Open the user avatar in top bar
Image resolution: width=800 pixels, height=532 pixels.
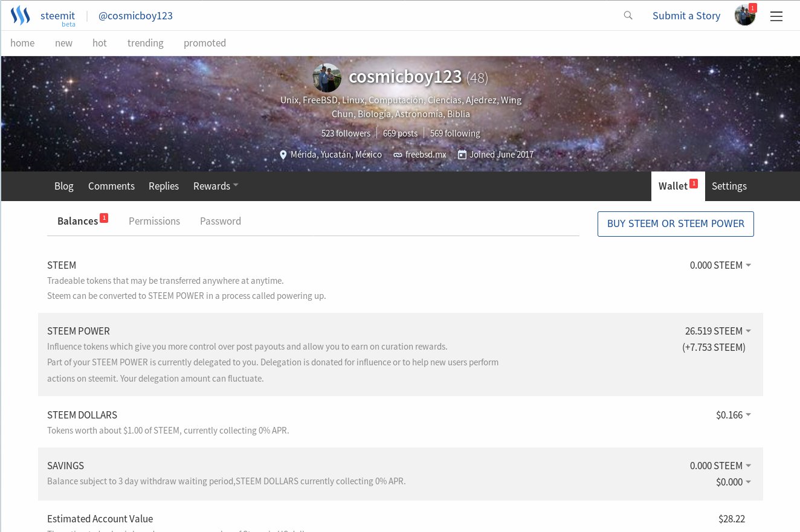click(745, 16)
